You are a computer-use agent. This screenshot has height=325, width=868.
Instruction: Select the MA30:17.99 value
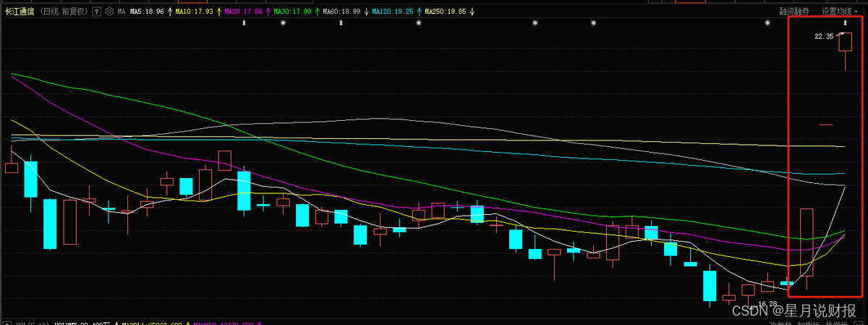tap(292, 12)
